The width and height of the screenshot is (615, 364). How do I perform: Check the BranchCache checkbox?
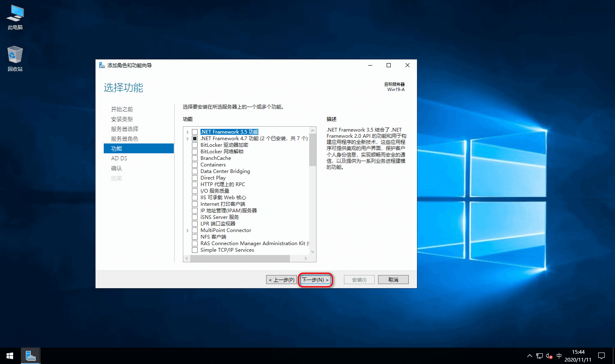(195, 158)
